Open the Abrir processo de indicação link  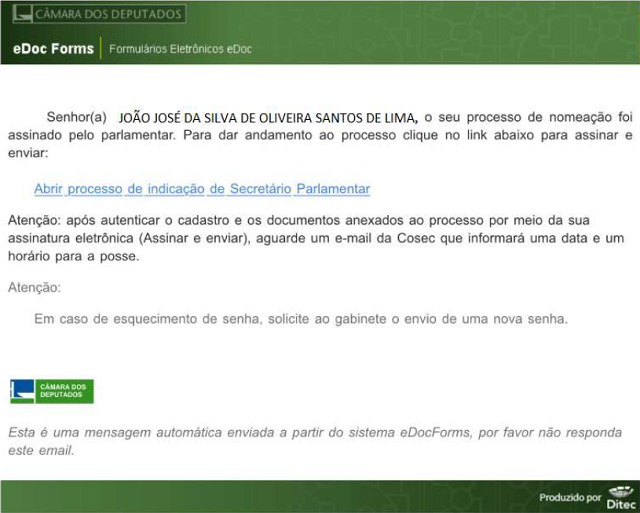pyautogui.click(x=202, y=189)
